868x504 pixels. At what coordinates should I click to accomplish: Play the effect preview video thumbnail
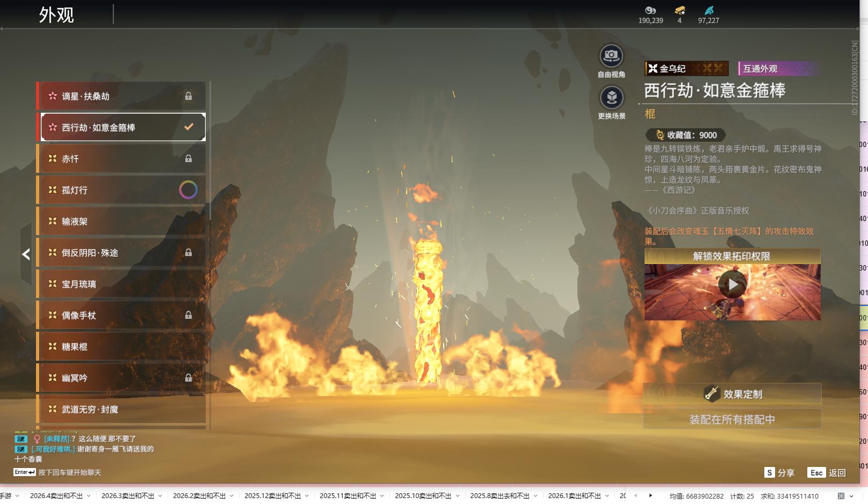coord(732,285)
